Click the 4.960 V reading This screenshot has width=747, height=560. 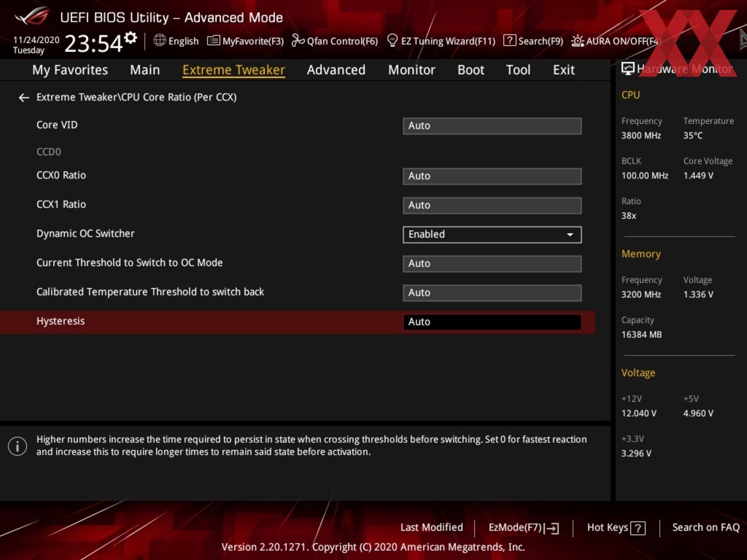[x=698, y=413]
